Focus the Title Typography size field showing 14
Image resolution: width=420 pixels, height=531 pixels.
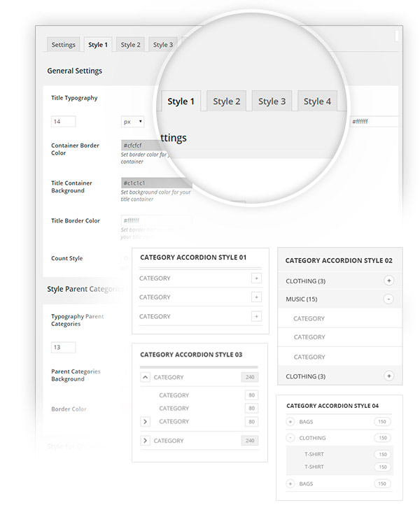[x=63, y=122]
